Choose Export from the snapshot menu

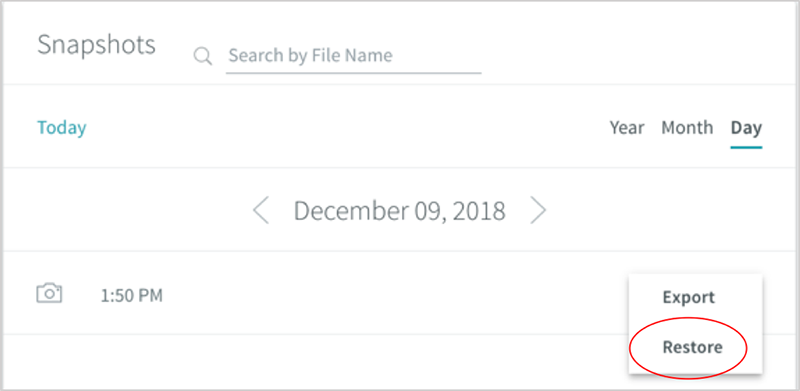pyautogui.click(x=689, y=297)
